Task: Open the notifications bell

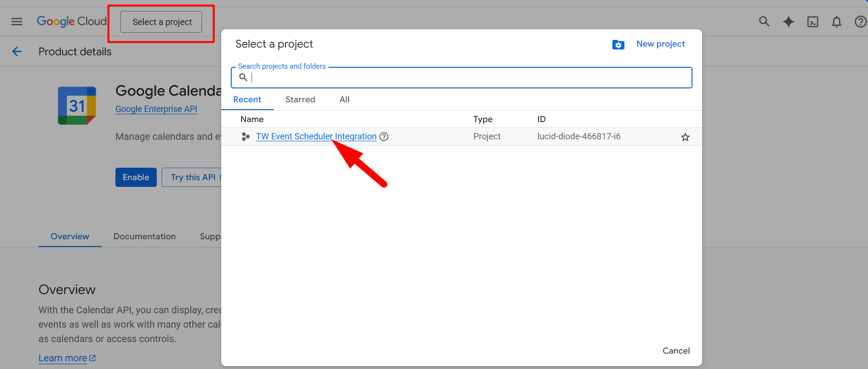Action: tap(837, 22)
